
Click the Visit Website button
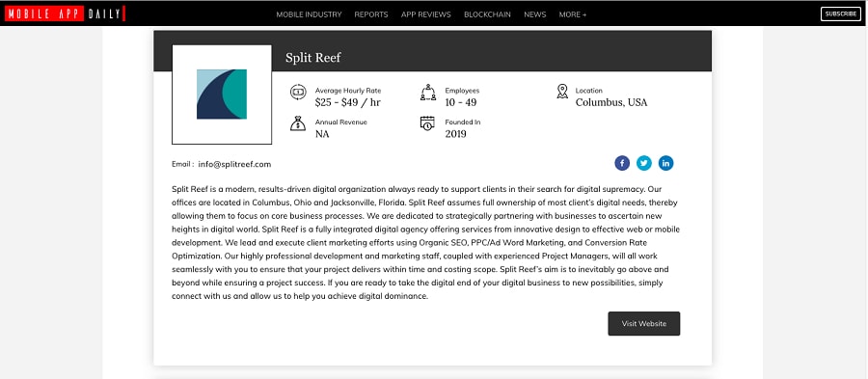(644, 324)
